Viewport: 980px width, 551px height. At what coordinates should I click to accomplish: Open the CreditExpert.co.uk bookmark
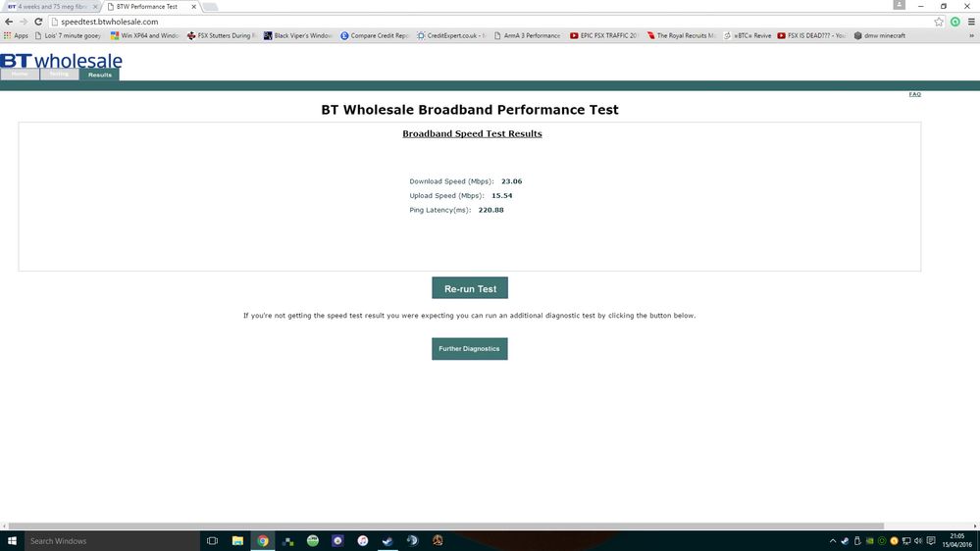pyautogui.click(x=451, y=35)
